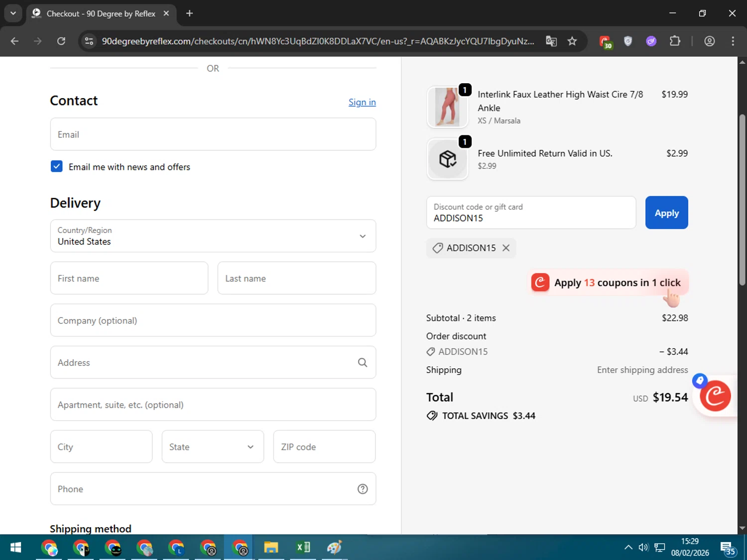Open the Country/Region dropdown
Screen dimensions: 747x560
[x=213, y=236]
